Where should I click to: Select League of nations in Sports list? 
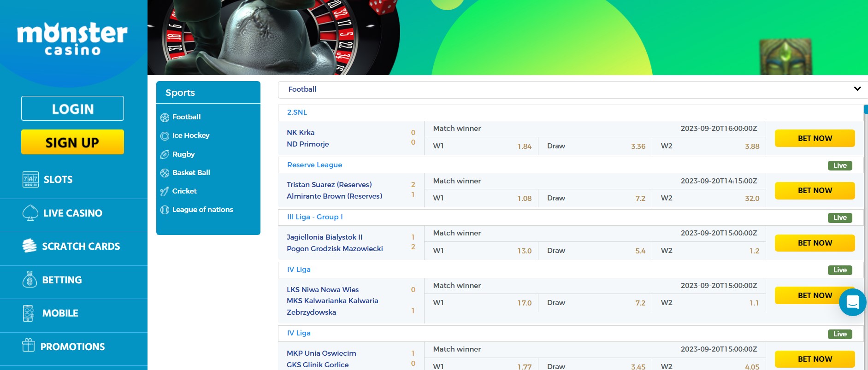click(x=203, y=210)
